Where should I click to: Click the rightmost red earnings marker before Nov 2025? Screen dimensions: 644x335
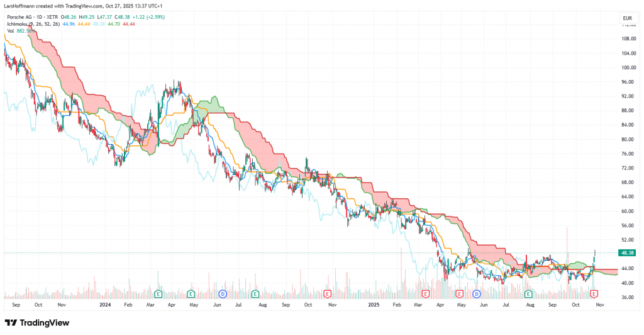[x=594, y=294]
